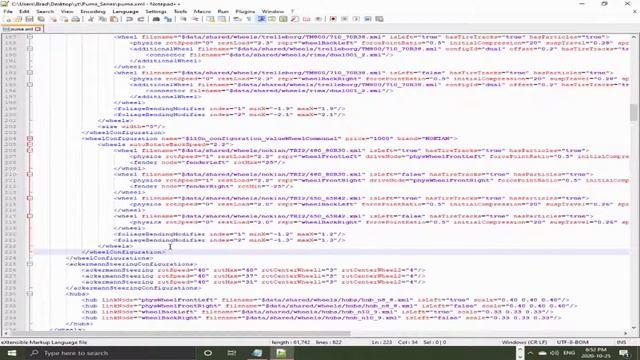Click the Open file toolbar icon
This screenshot has width=640, height=360.
(18, 19)
